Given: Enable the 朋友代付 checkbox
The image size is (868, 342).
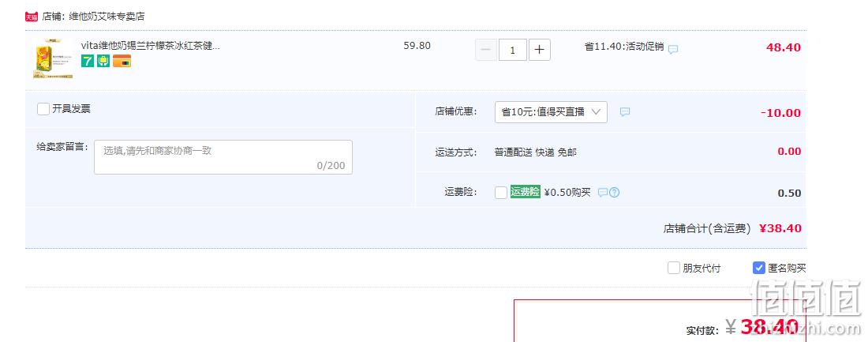Looking at the screenshot, I should 674,268.
